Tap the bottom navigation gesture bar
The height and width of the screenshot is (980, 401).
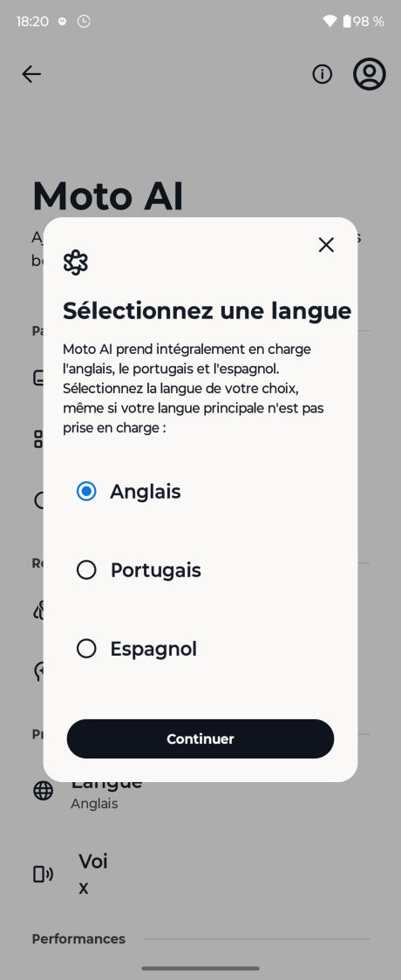[x=200, y=969]
